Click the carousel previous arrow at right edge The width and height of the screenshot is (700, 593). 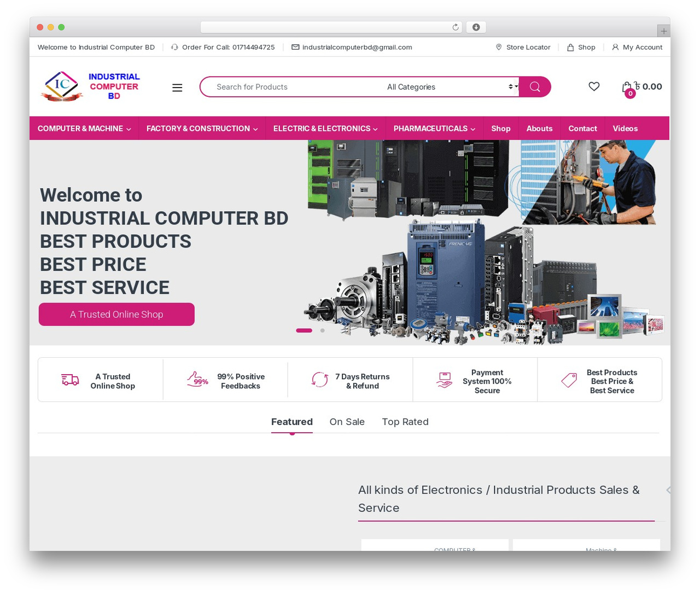tap(668, 490)
